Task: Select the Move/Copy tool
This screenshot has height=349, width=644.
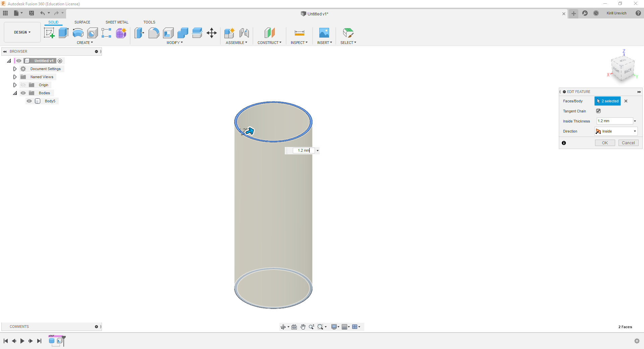Action: click(212, 33)
